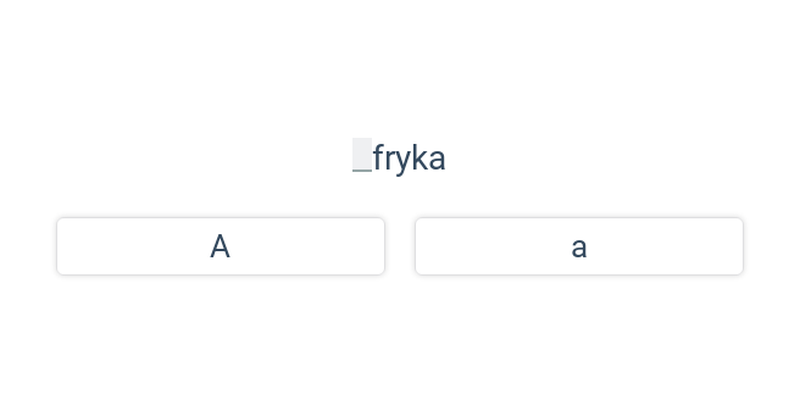Select the lowercase letter a option

(579, 246)
